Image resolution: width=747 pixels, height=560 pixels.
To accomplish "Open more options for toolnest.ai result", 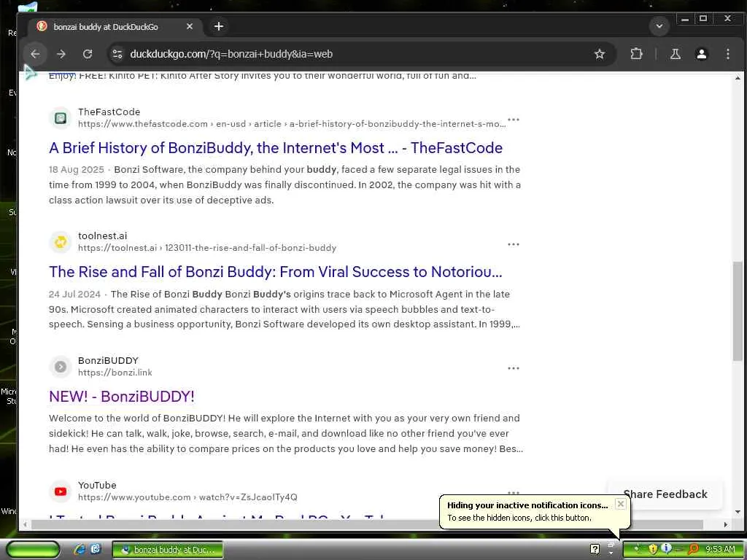I will 513,244.
